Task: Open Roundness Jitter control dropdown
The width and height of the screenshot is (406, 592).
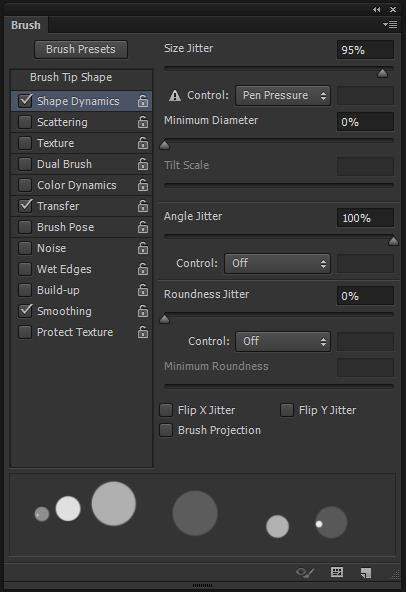Action: click(283, 342)
